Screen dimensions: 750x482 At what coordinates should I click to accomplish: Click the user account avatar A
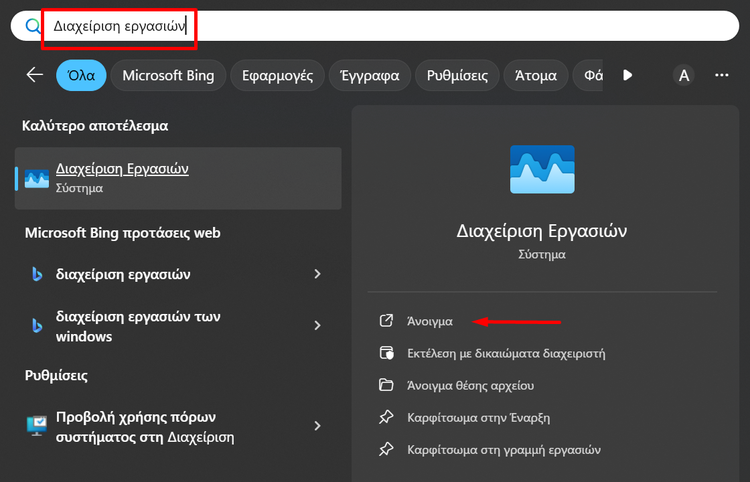click(684, 75)
